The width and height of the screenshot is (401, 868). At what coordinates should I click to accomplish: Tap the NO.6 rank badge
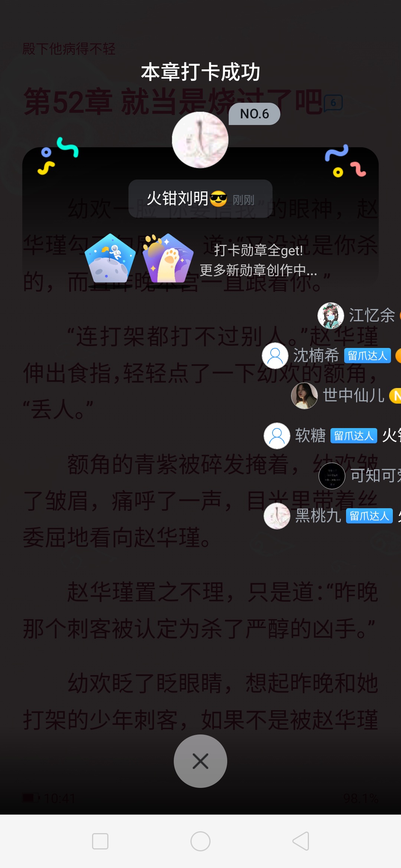click(x=254, y=114)
